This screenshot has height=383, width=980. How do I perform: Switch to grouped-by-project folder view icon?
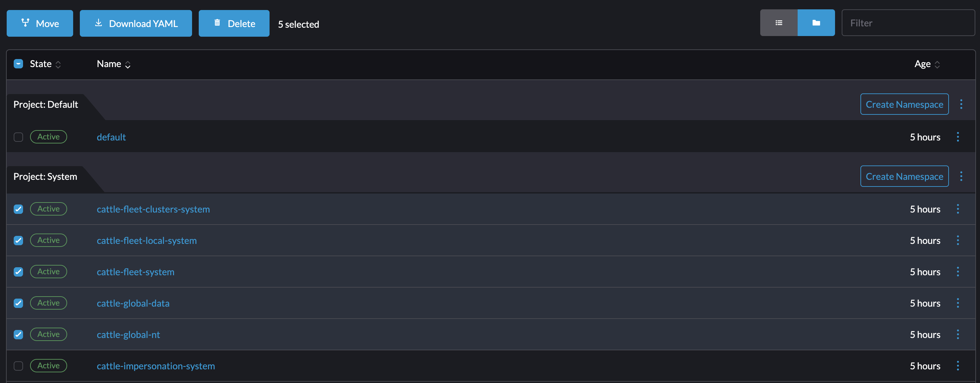pos(816,22)
